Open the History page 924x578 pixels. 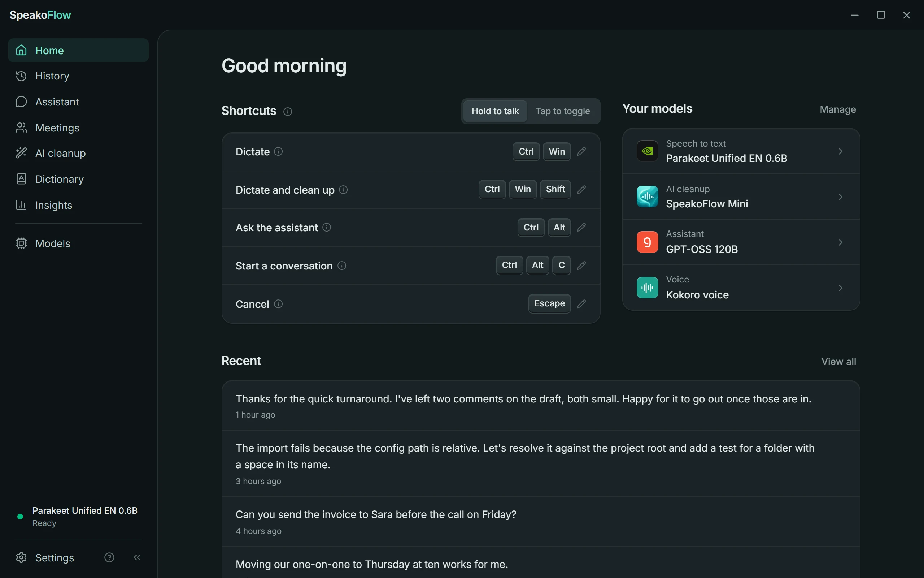[78, 76]
